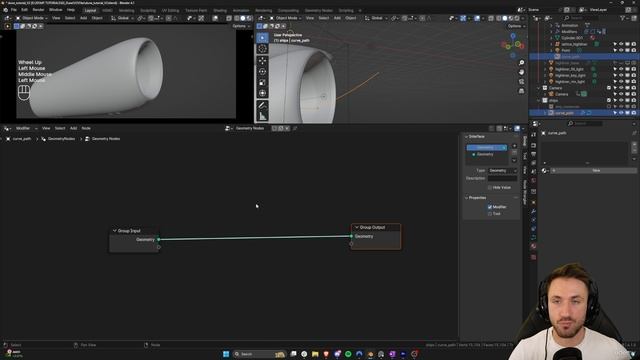Viewport: 640px width, 360px height.
Task: Open the Tool tab in Properties editor
Action: 533,134
